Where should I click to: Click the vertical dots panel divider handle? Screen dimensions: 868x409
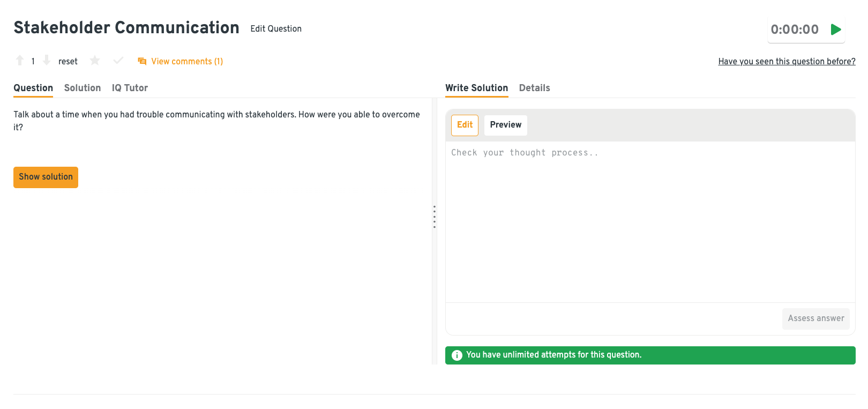coord(434,217)
